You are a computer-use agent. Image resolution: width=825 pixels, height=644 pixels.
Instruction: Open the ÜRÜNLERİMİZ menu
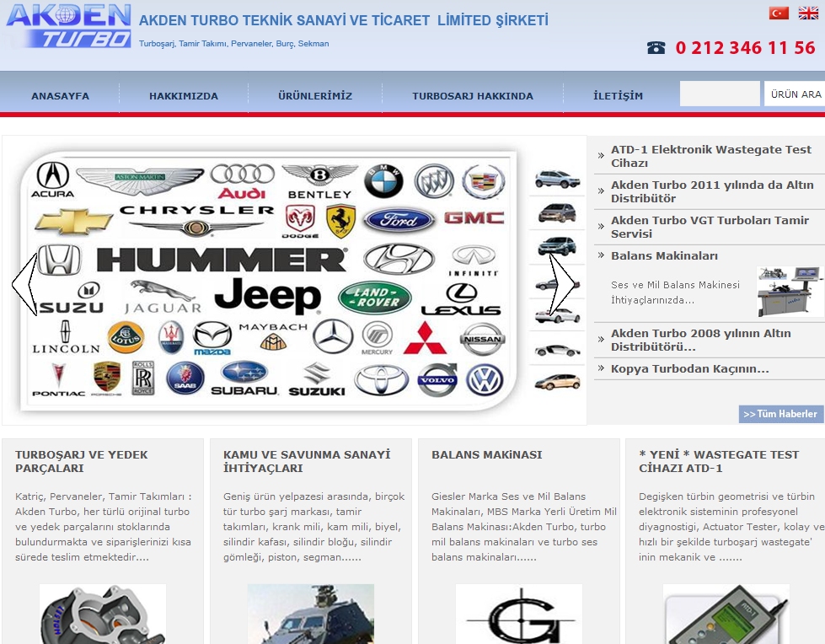tap(315, 96)
